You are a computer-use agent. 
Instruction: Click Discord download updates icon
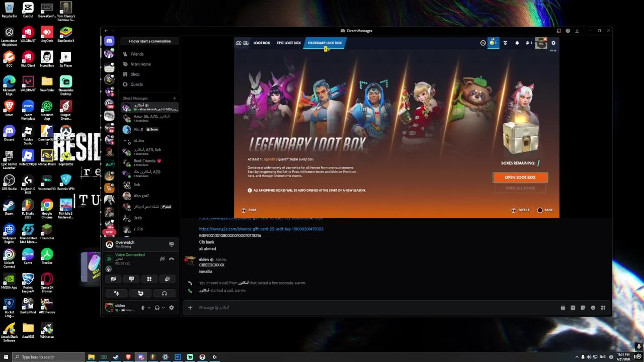tap(577, 31)
